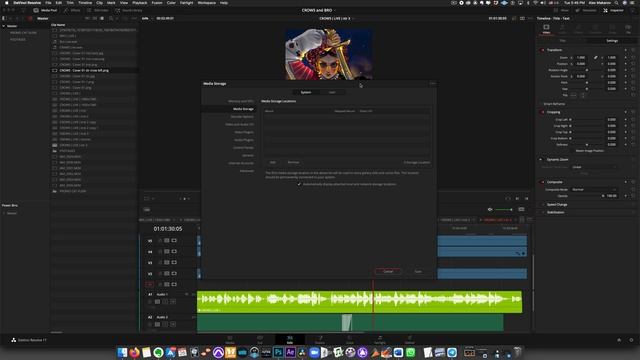Click the Zoom link chain icon
The image size is (640, 360).
click(x=596, y=58)
